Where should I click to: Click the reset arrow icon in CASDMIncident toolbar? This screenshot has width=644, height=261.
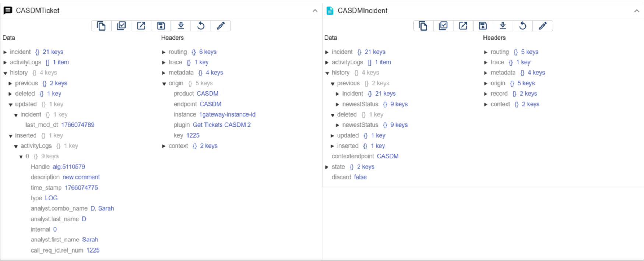tap(522, 26)
